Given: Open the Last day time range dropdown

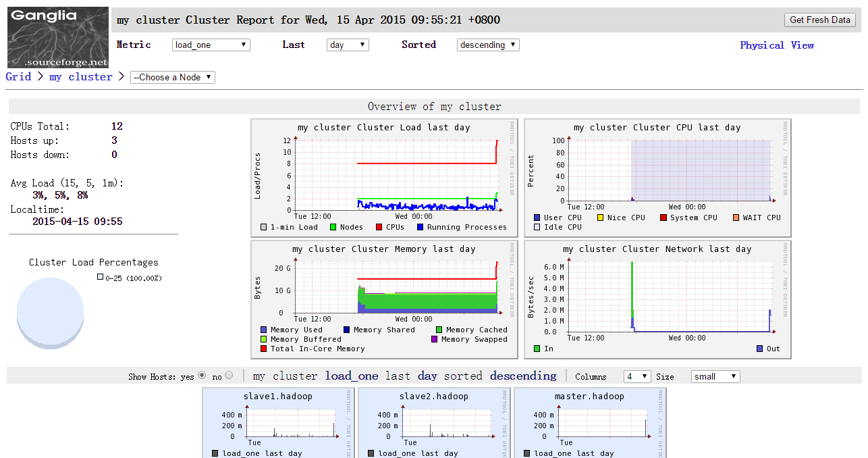Looking at the screenshot, I should [x=348, y=45].
